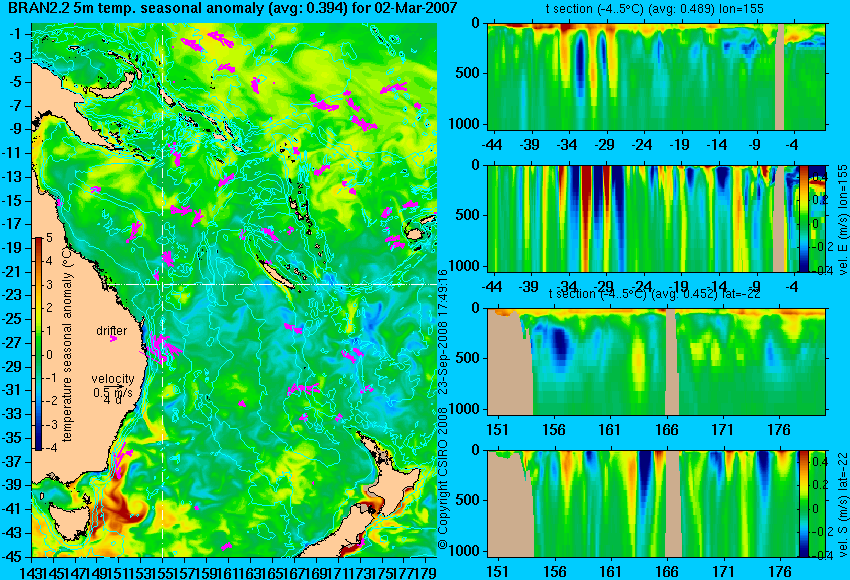Click the vel. E color bar
Viewport: 850px width, 580px height.
804,218
